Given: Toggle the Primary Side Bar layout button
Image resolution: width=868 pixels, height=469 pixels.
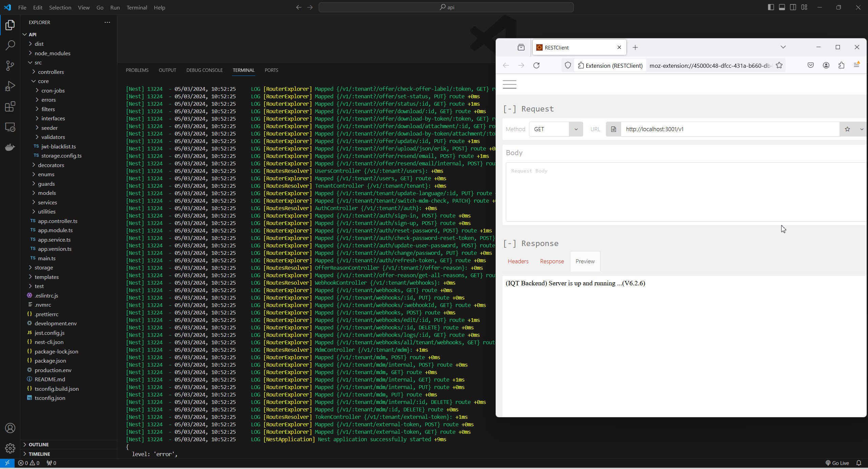Looking at the screenshot, I should coord(771,7).
